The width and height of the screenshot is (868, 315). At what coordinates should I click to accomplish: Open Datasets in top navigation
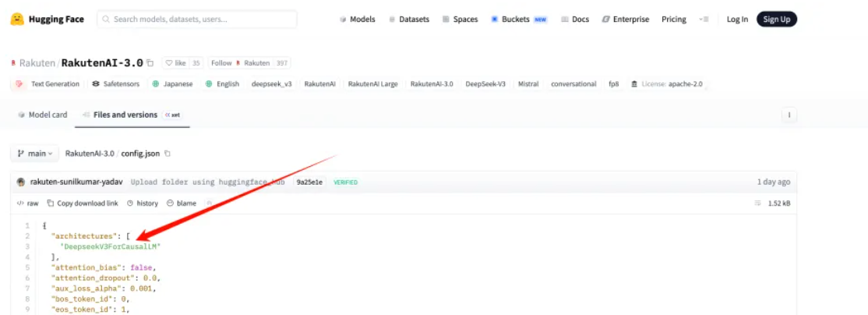(x=409, y=19)
